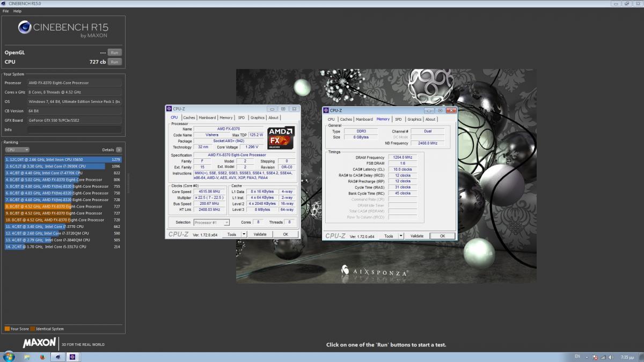Select ranking entry 12, Intel Core i7-3720QM
644x362 pixels.
(x=63, y=233)
